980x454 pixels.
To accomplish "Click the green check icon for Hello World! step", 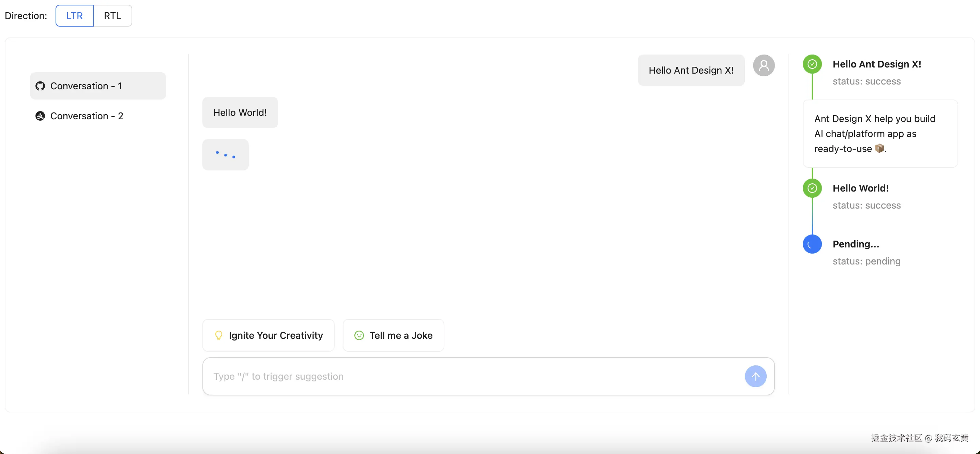I will click(x=812, y=188).
